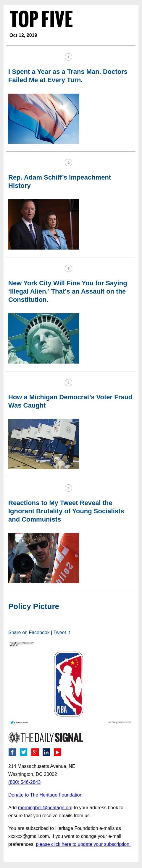Image resolution: width=142 pixels, height=868 pixels.
Task: Open the Michigan Democrat's Voter Fraud article
Action: 70,401
